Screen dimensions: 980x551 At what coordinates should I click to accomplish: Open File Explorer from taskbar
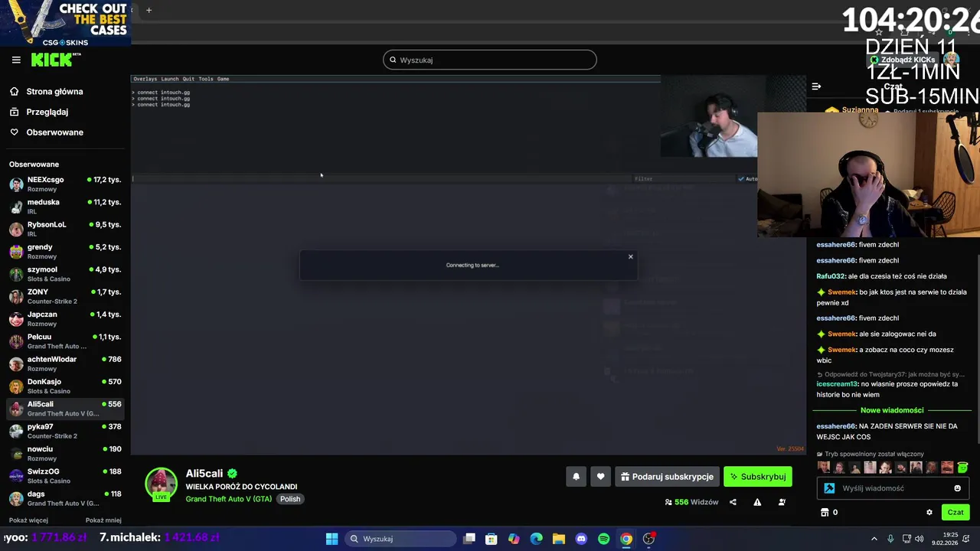click(x=559, y=539)
